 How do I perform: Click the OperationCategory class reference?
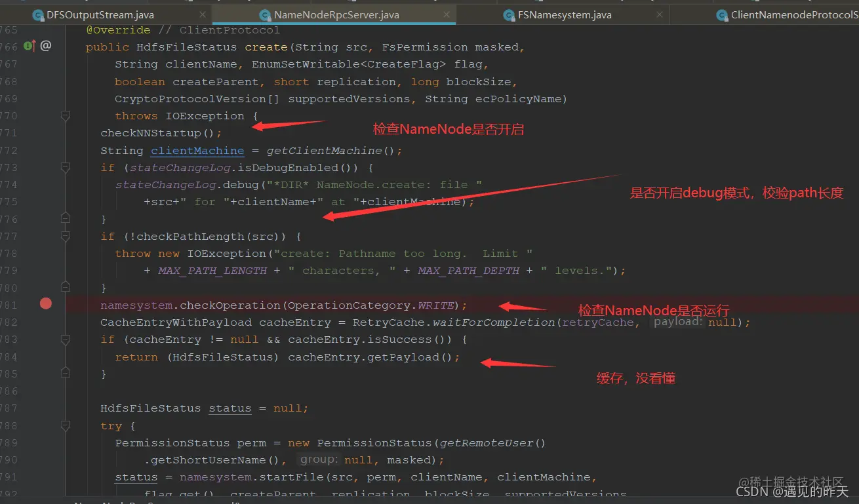pos(349,305)
